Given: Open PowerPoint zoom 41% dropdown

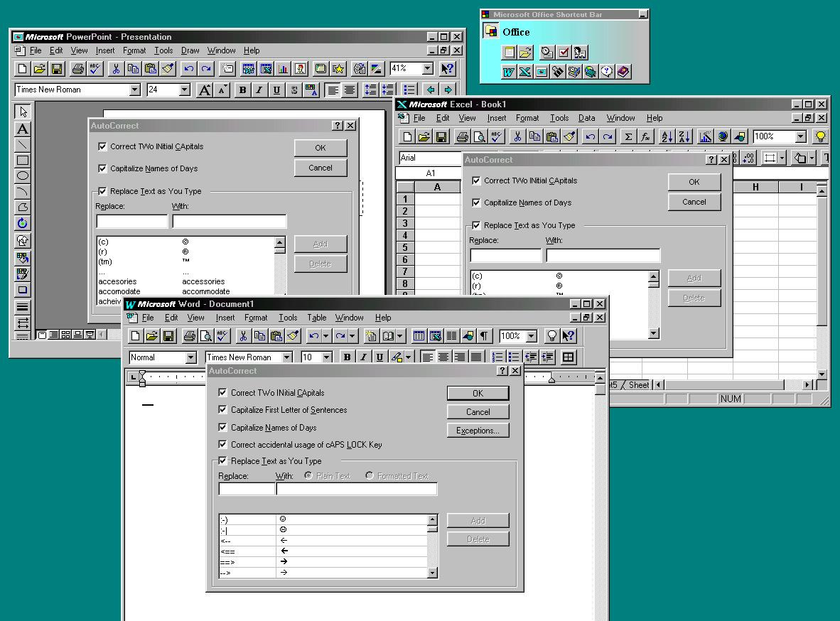Looking at the screenshot, I should pyautogui.click(x=428, y=69).
